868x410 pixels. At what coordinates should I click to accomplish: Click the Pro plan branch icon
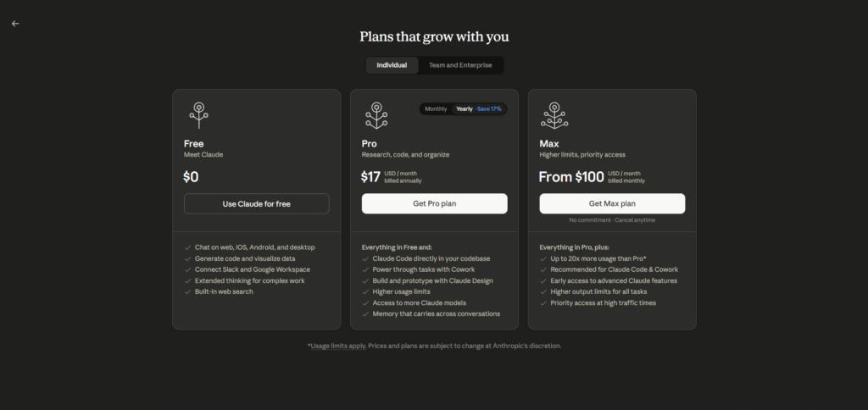pyautogui.click(x=376, y=115)
